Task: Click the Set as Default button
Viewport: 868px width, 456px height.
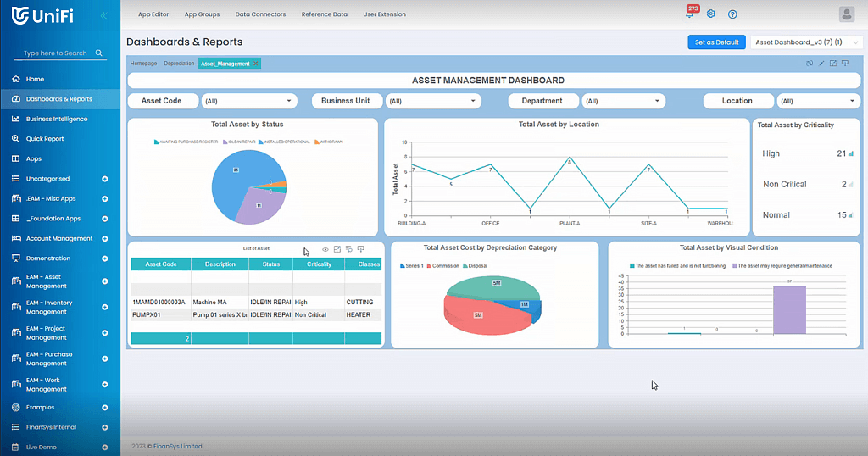Action: pyautogui.click(x=716, y=42)
